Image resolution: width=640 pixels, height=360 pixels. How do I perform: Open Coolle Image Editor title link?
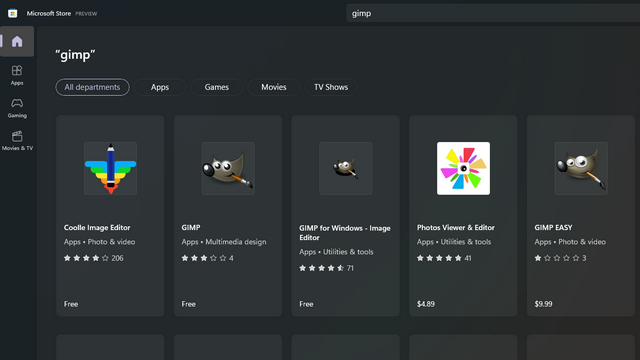click(x=97, y=227)
